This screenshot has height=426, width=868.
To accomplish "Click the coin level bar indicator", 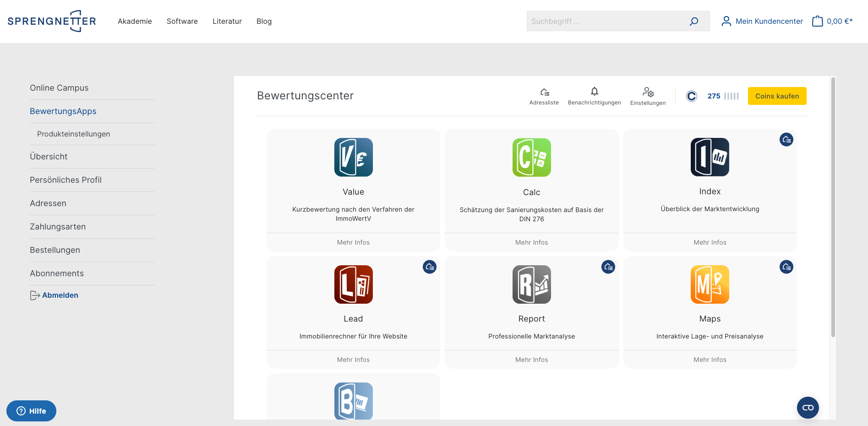I will click(732, 96).
